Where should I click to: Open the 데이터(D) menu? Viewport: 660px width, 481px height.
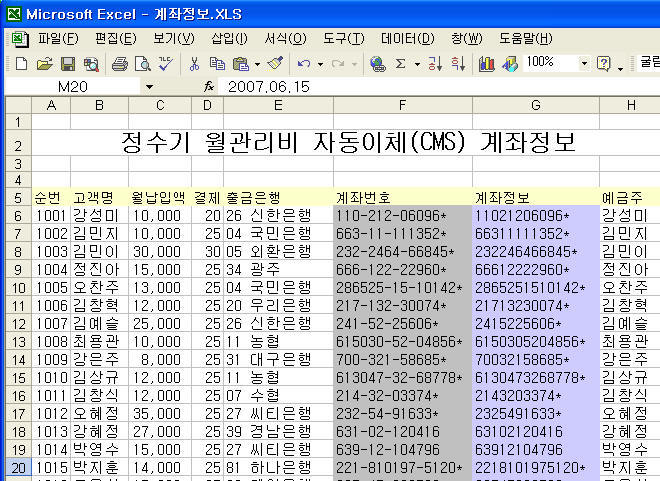pyautogui.click(x=407, y=39)
